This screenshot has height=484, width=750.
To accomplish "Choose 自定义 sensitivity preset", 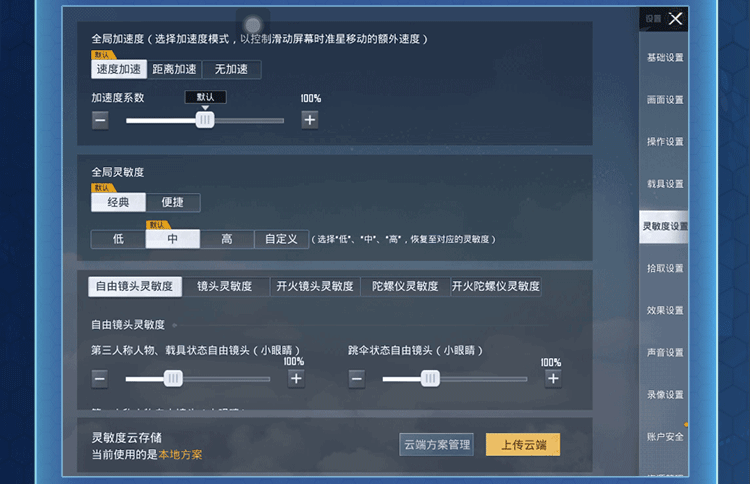I will (x=281, y=239).
